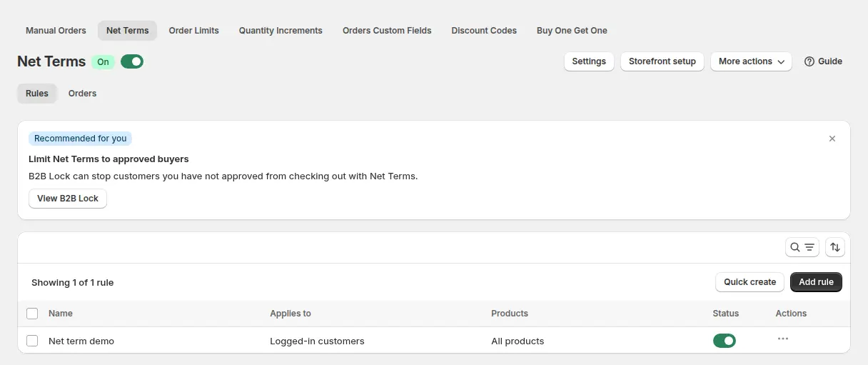
Task: Click the Showing 1 of 1 rule text
Action: coord(73,283)
